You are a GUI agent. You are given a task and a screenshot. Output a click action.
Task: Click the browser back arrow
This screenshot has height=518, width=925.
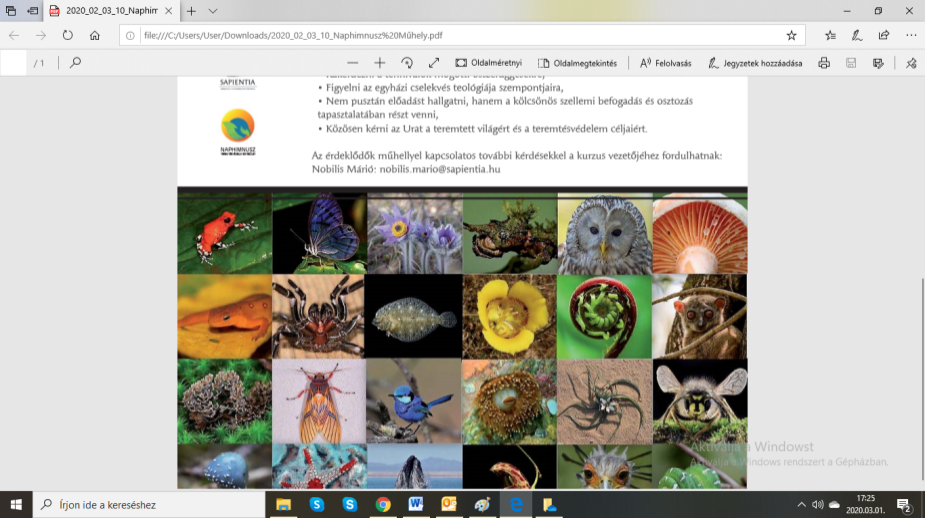[x=14, y=35]
